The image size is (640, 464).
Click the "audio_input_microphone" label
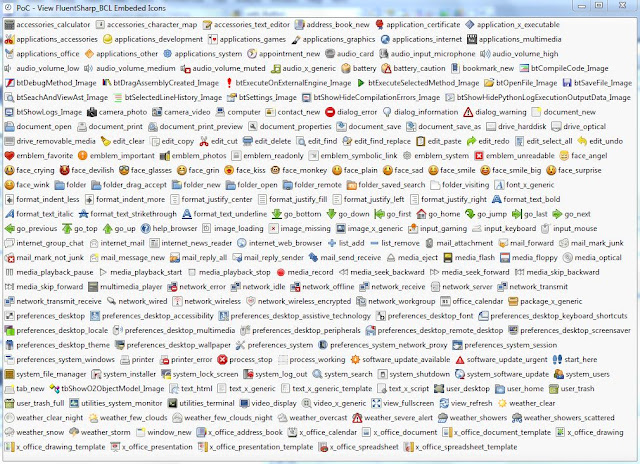point(433,54)
